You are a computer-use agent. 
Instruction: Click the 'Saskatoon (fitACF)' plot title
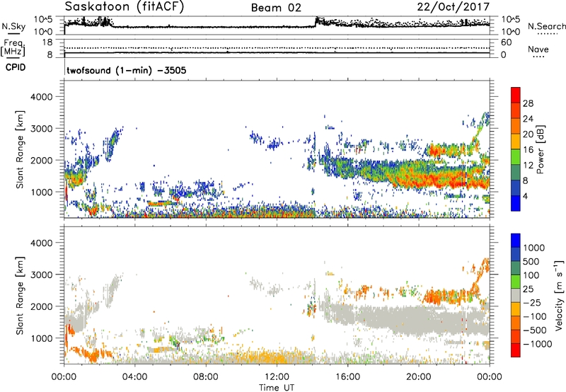click(125, 7)
